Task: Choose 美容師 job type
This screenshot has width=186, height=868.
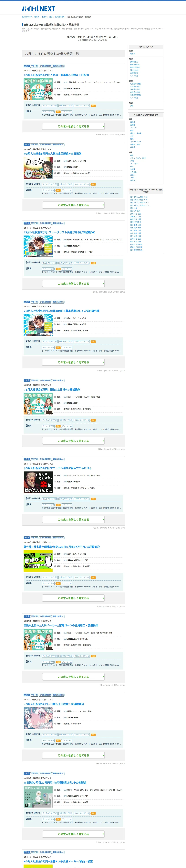Action: tap(133, 147)
